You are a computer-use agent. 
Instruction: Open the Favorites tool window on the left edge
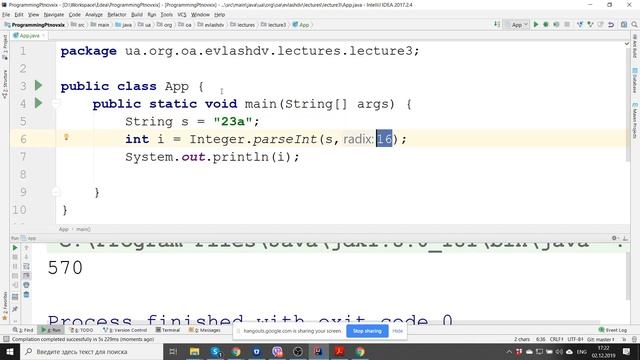point(5,305)
